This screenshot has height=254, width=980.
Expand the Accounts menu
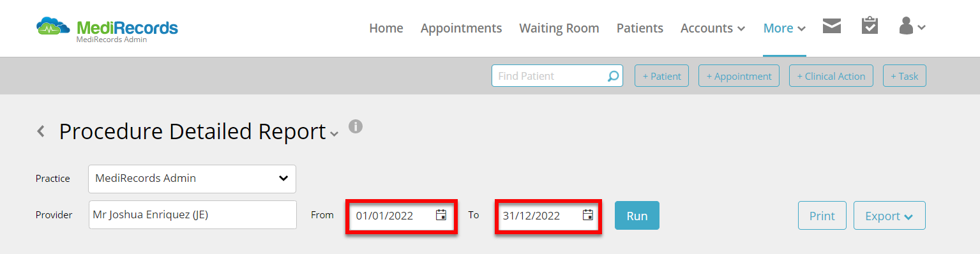[712, 28]
